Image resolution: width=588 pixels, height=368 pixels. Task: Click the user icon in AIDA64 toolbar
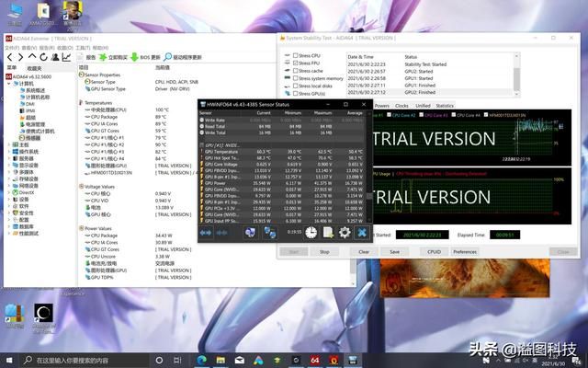point(55,57)
